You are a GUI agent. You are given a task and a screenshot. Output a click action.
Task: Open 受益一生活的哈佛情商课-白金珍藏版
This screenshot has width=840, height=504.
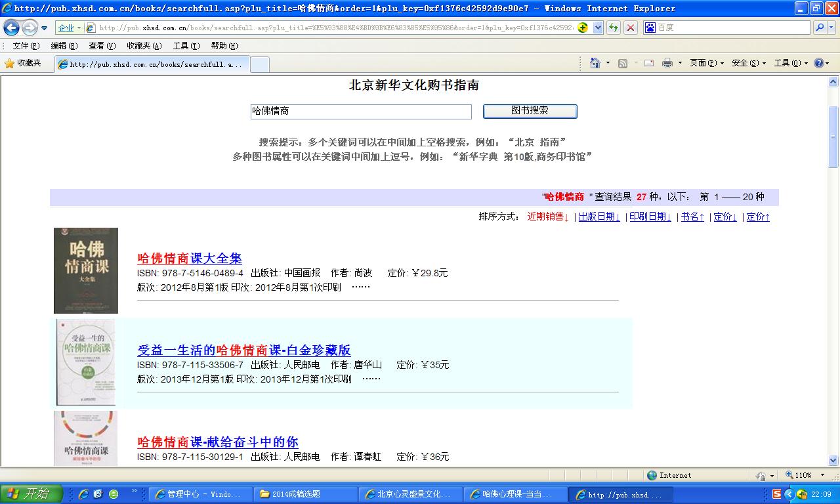[244, 350]
